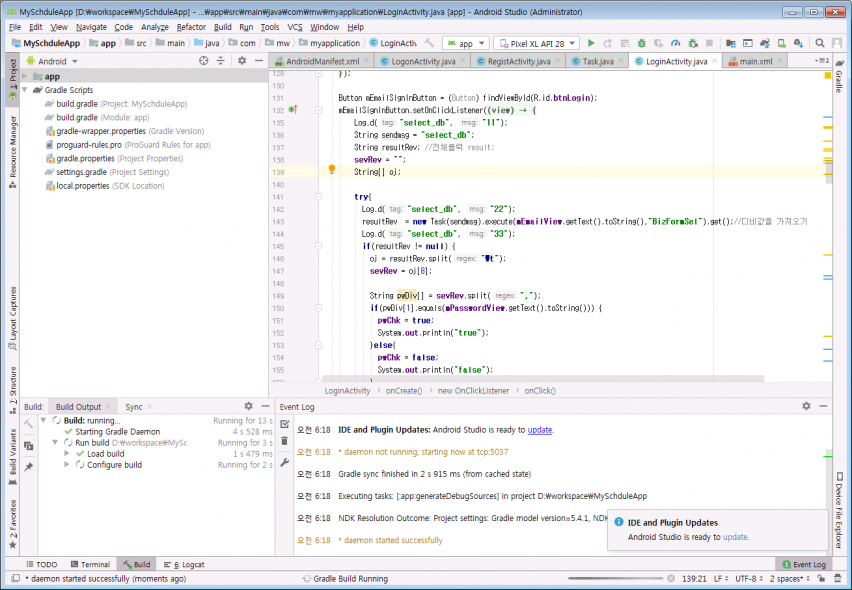This screenshot has height=590, width=852.
Task: Toggle Build Variants side panel
Action: pos(12,457)
